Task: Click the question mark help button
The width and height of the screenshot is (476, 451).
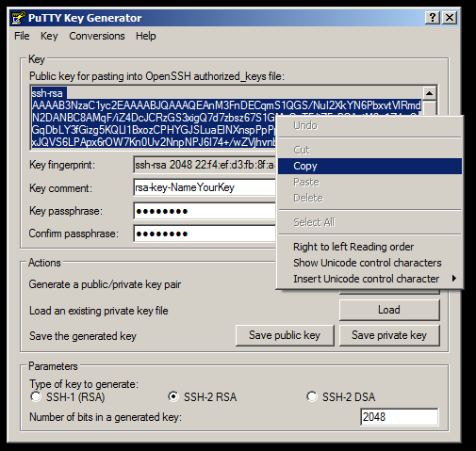Action: coord(433,18)
